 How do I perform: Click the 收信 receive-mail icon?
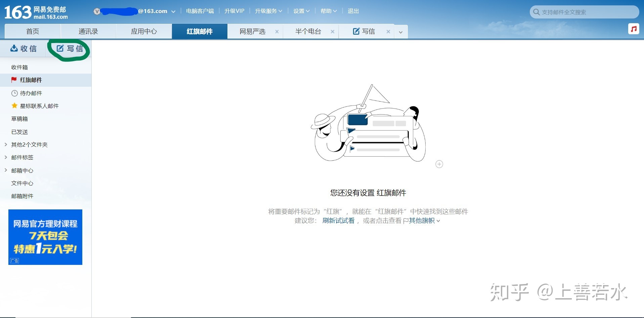coord(14,48)
